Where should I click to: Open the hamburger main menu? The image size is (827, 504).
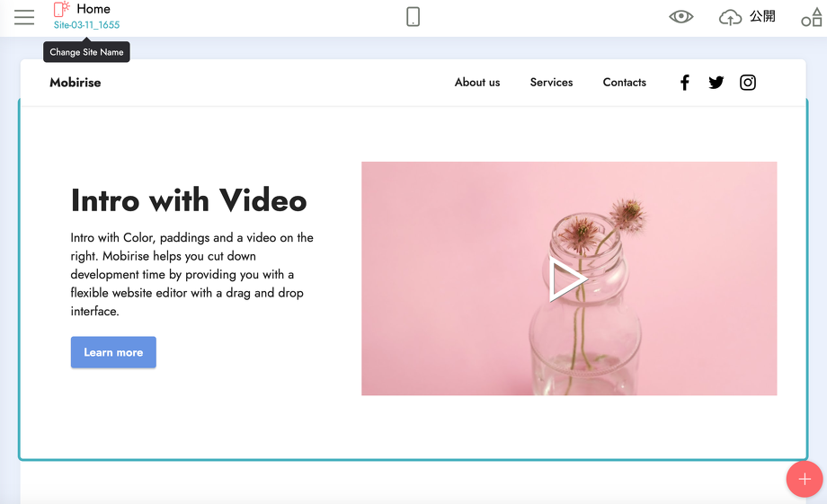click(24, 17)
